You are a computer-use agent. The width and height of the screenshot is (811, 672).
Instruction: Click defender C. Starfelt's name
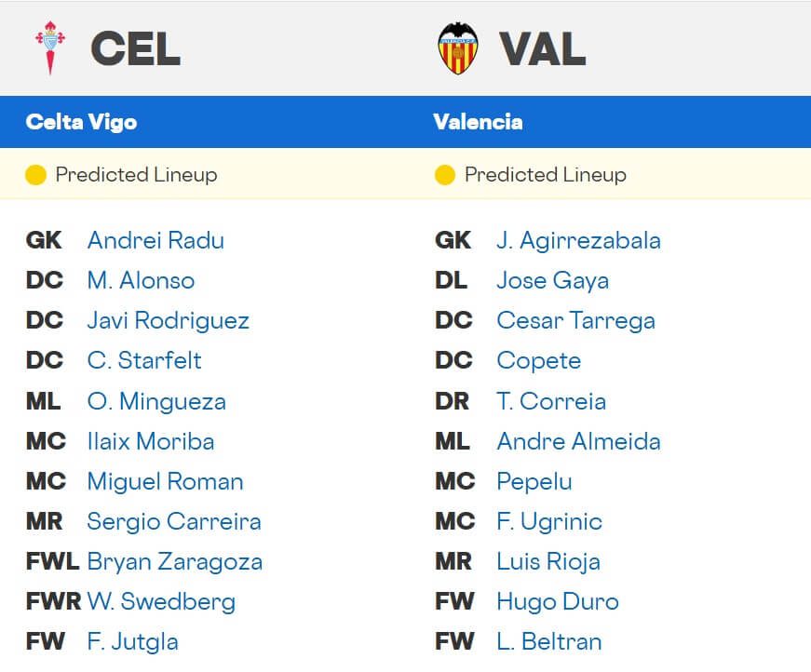tap(144, 360)
